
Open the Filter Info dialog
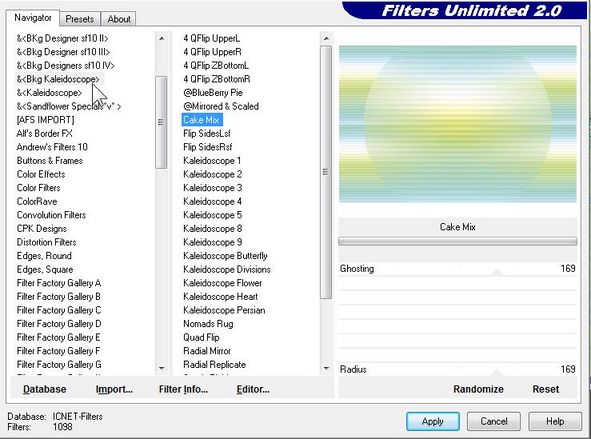183,389
